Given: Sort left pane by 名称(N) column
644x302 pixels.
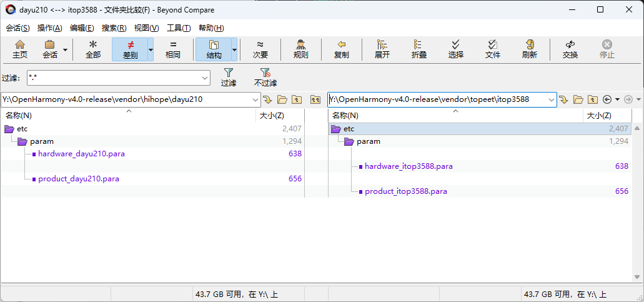Looking at the screenshot, I should coord(129,116).
